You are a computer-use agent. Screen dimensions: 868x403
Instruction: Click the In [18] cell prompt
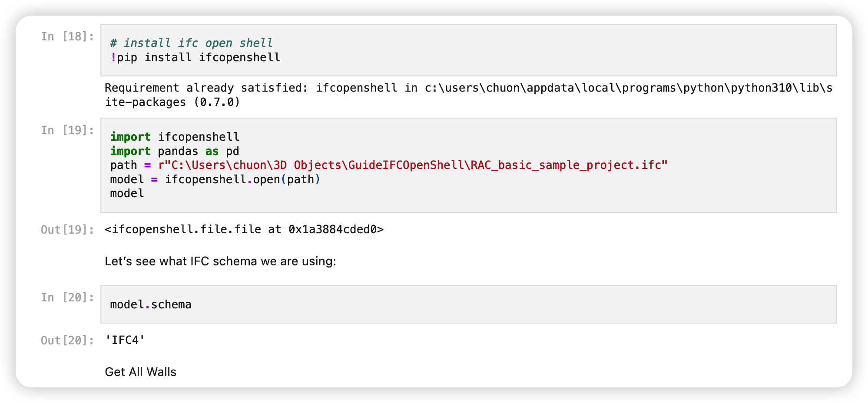pyautogui.click(x=67, y=36)
